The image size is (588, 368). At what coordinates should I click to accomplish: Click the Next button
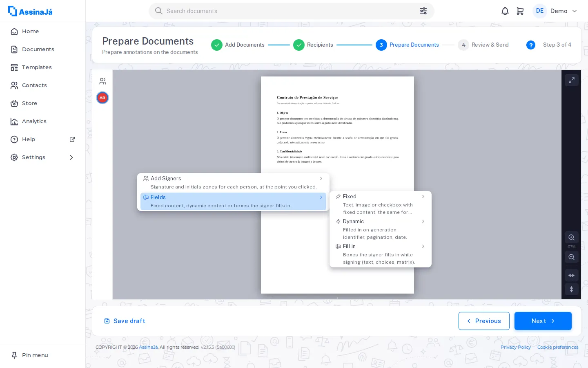pos(543,321)
